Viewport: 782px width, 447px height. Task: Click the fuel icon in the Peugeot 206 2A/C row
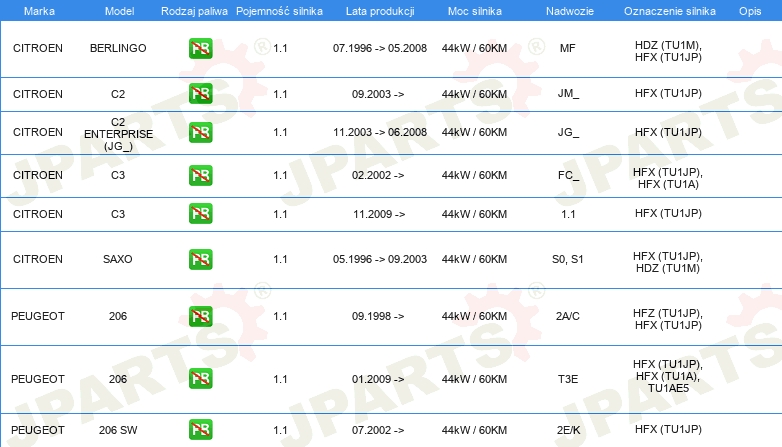click(200, 316)
